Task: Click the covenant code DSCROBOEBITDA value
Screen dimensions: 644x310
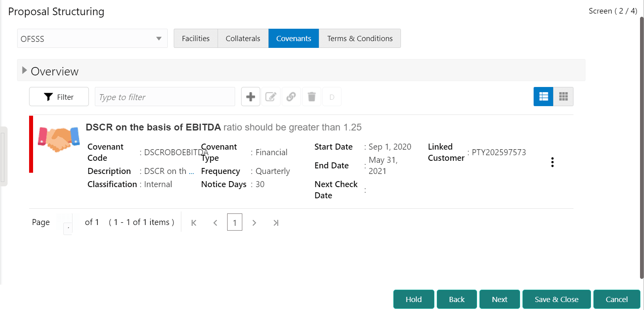Action: 176,152
